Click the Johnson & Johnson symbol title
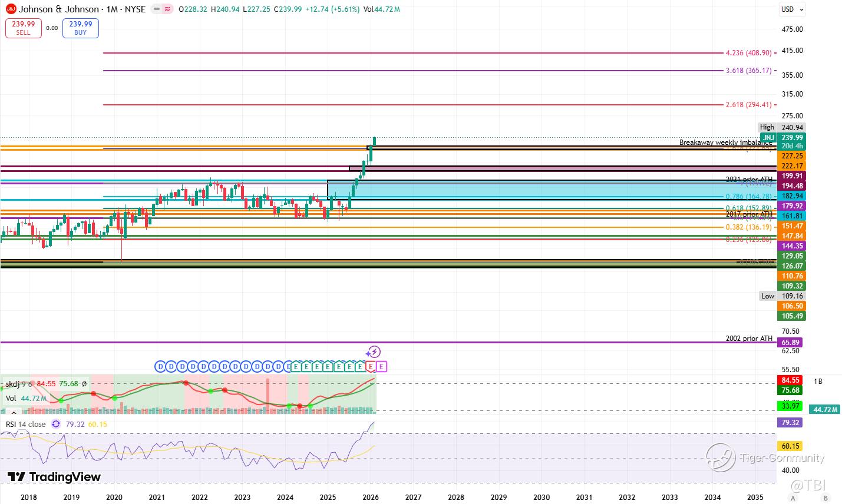Image resolution: width=842 pixels, height=504 pixels. (59, 9)
